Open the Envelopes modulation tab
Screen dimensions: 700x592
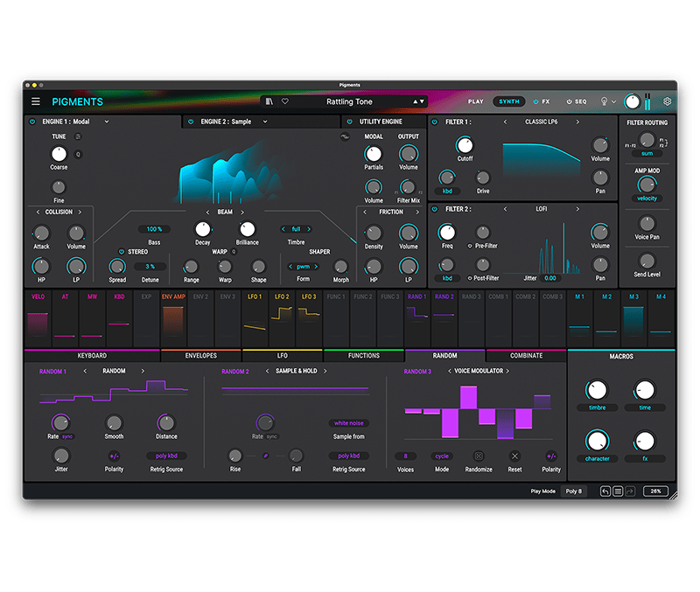201,356
